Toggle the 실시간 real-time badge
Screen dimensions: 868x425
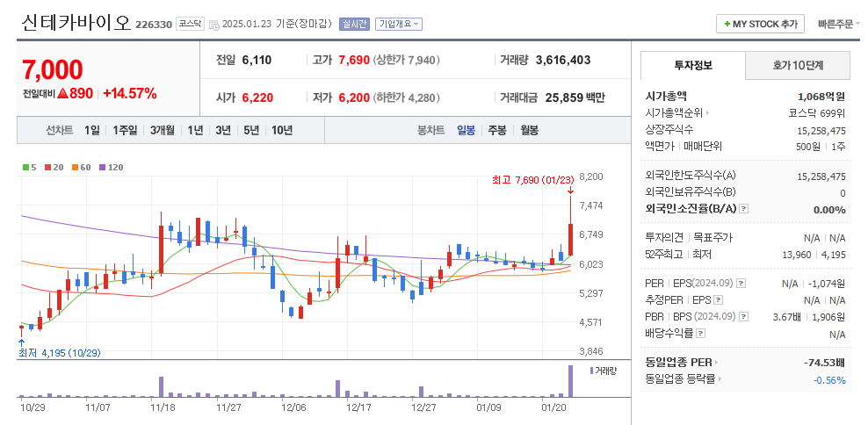coord(354,25)
